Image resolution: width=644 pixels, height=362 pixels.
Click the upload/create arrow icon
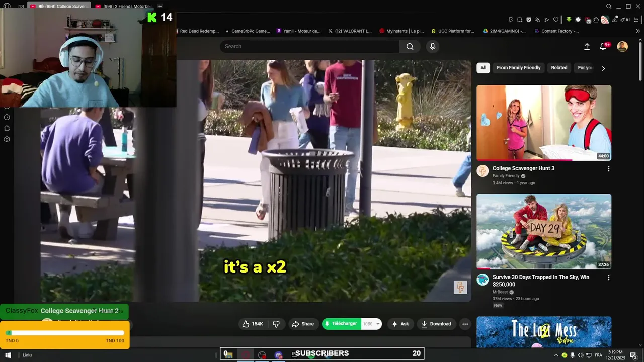tap(587, 47)
